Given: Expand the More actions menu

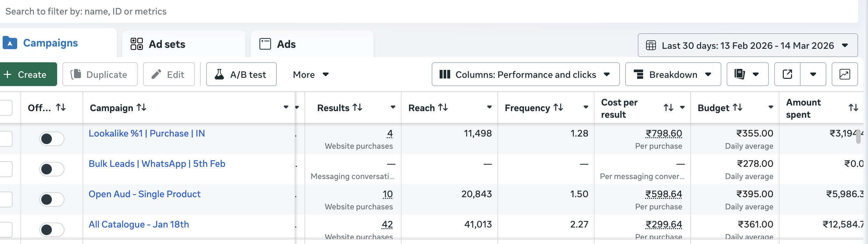Looking at the screenshot, I should (x=310, y=75).
